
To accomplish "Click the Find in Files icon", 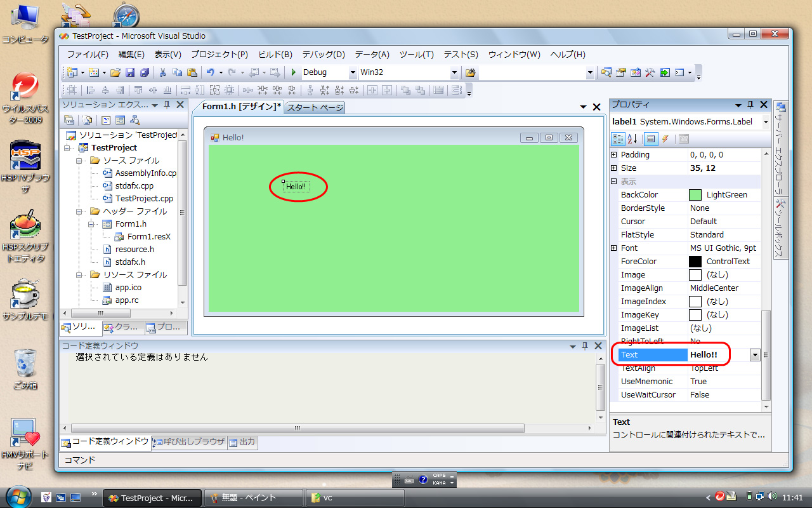I will [x=470, y=72].
